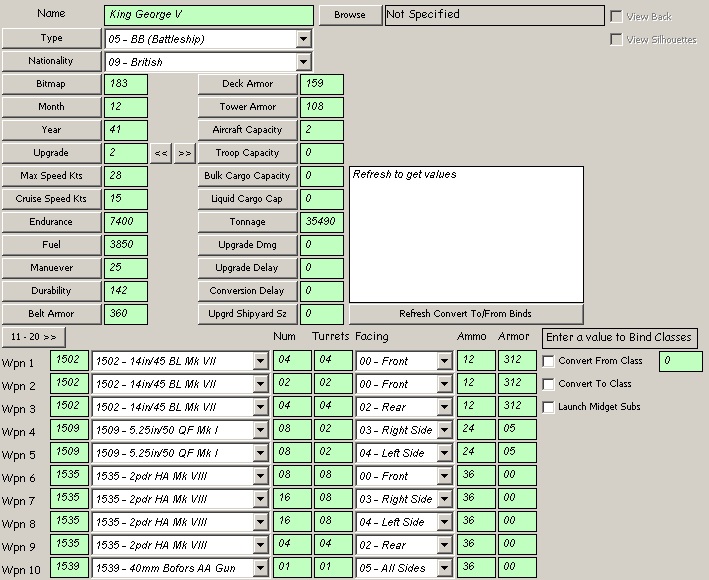Click the Durability label button
Image resolution: width=709 pixels, height=580 pixels.
pos(52,291)
